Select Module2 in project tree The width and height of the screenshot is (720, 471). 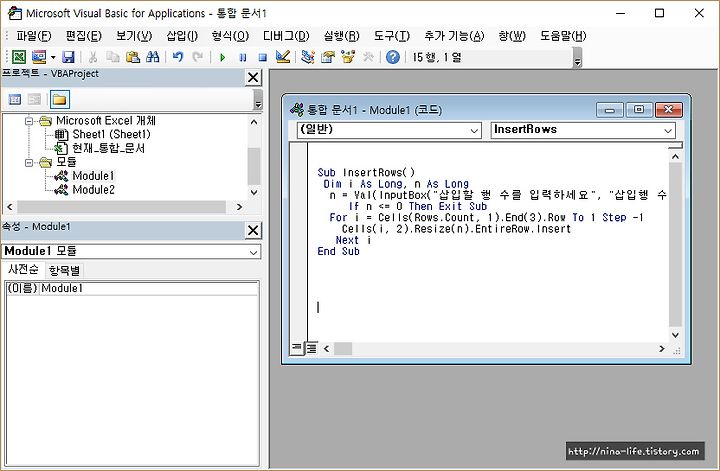94,190
